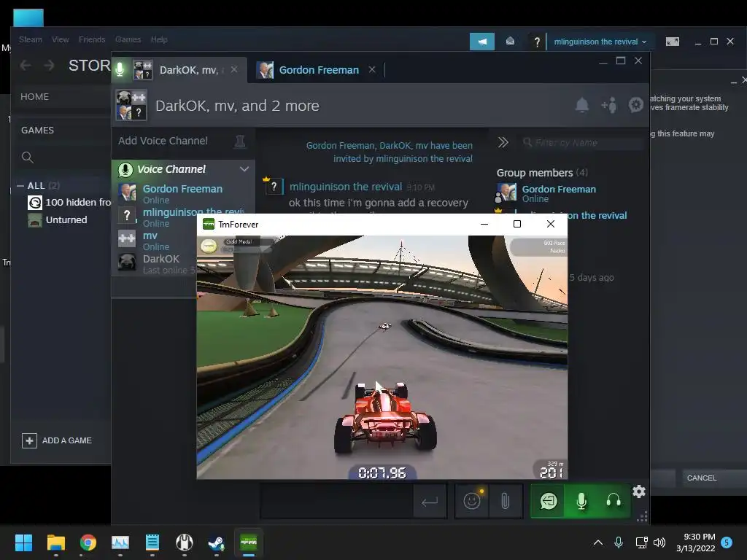Click the system tray volume icon

pyautogui.click(x=659, y=542)
